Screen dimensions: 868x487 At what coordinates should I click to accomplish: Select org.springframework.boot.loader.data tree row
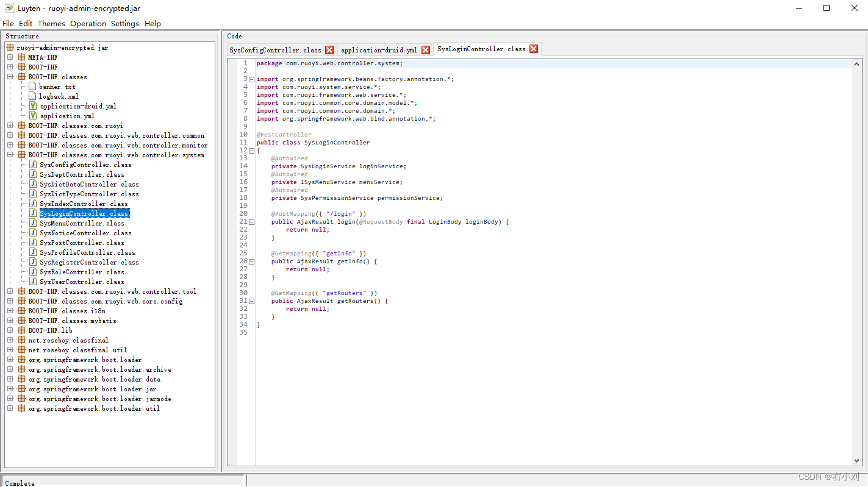95,379
